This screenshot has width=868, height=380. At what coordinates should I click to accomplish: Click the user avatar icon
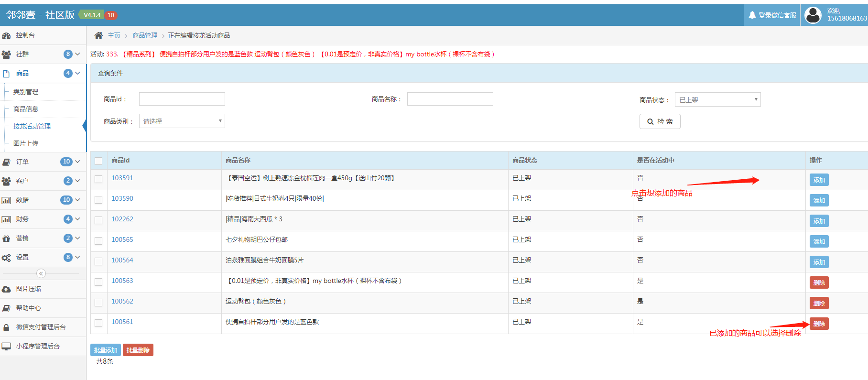coord(813,15)
